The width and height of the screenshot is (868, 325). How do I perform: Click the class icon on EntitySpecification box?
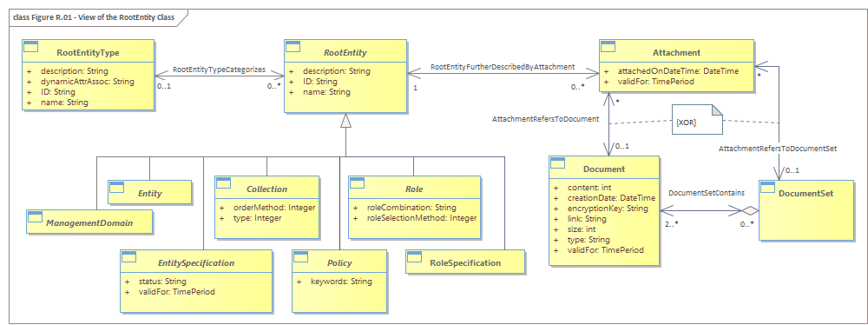pyautogui.click(x=129, y=256)
